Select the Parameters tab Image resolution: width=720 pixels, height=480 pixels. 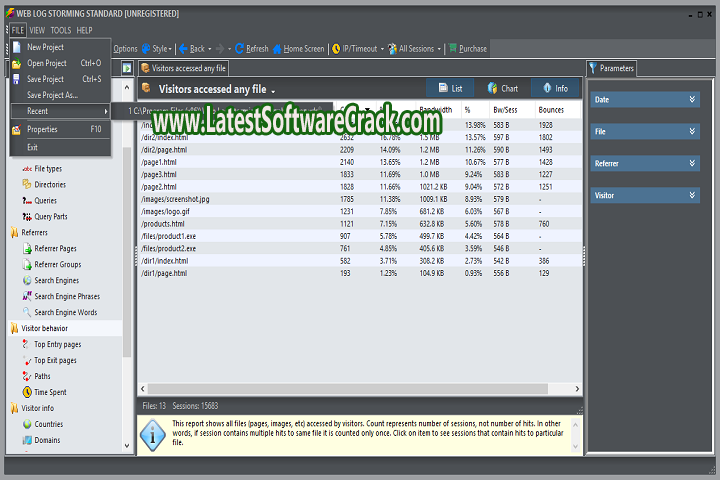tap(612, 68)
